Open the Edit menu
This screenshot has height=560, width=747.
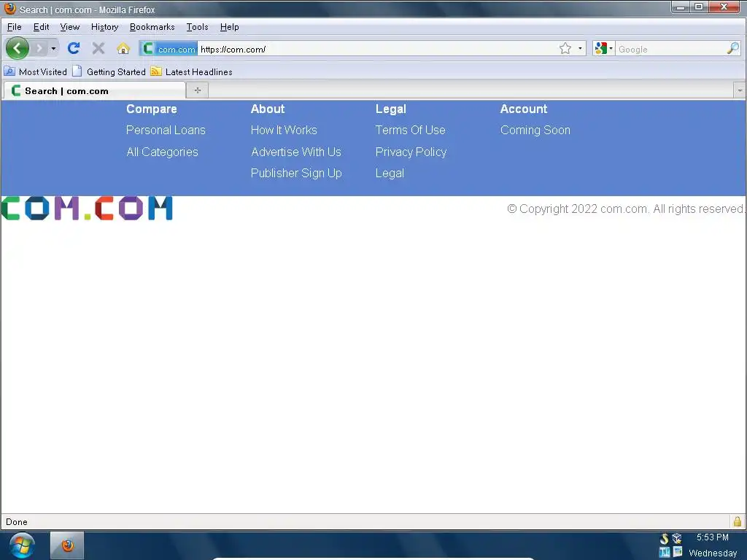click(41, 27)
